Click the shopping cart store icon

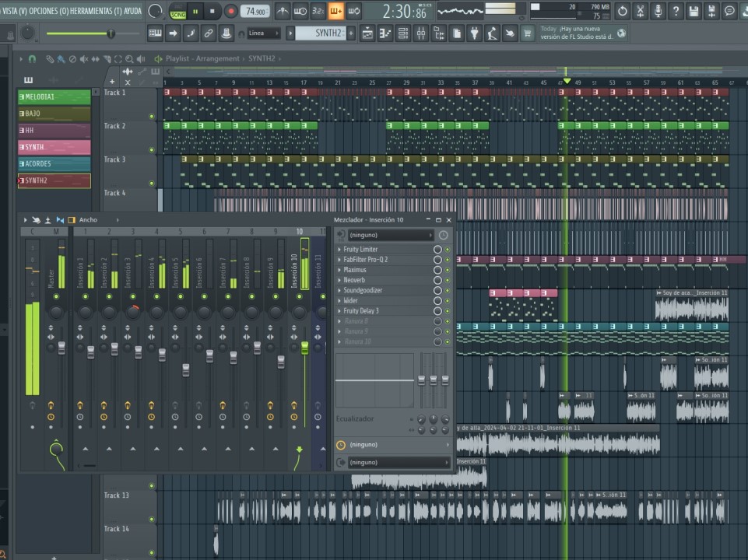(x=528, y=33)
